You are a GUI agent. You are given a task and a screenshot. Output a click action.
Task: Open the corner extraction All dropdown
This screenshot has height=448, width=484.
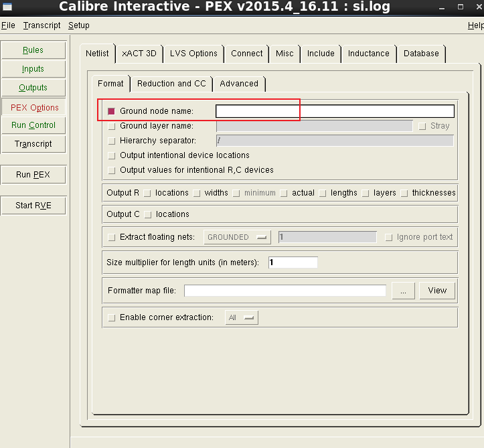click(242, 317)
